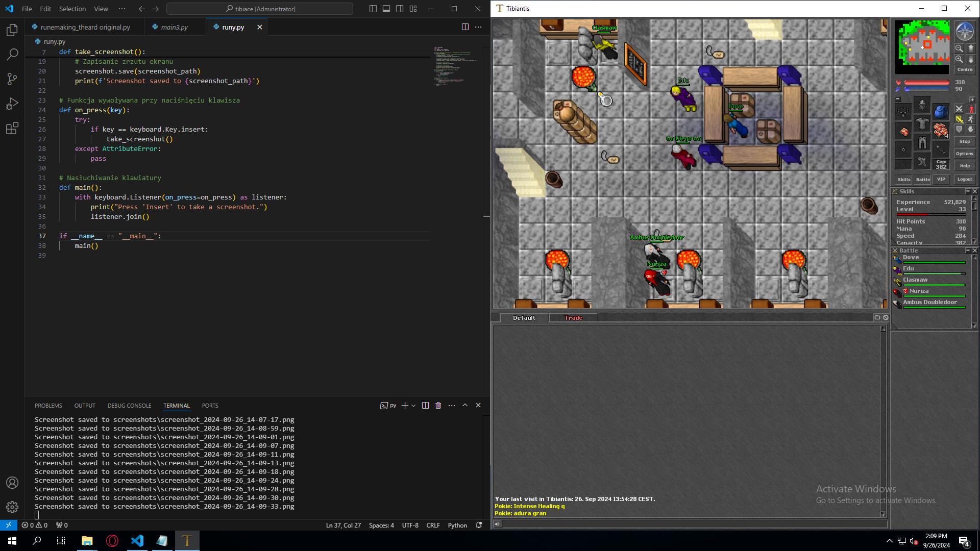
Task: Expand the hidden VS Code menu items ellipsis
Action: [121, 9]
